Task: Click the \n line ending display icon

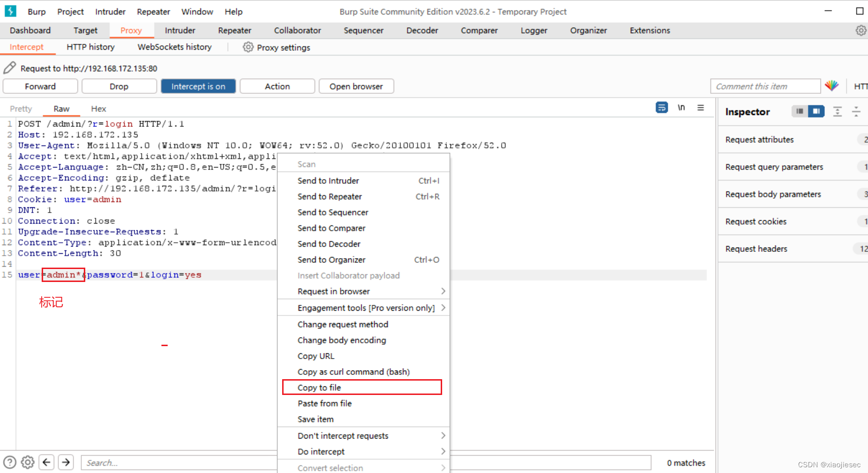Action: click(681, 108)
